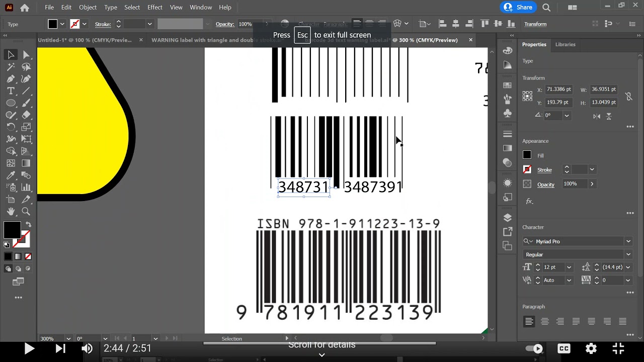Activate the Column Graph tool
644x362 pixels.
(26, 187)
